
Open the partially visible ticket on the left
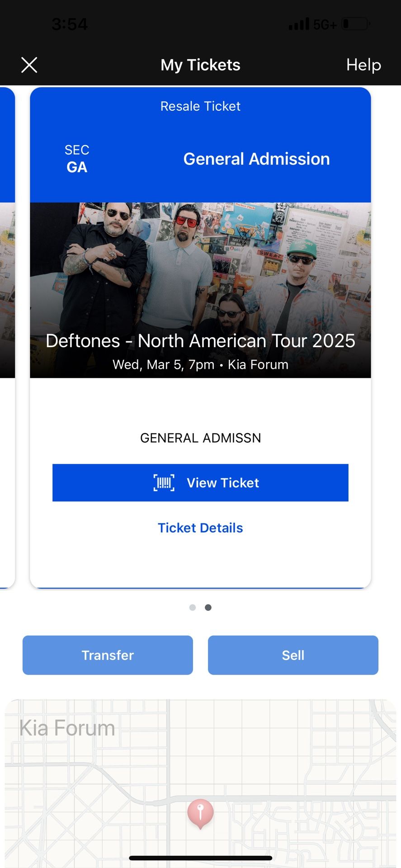click(5, 316)
